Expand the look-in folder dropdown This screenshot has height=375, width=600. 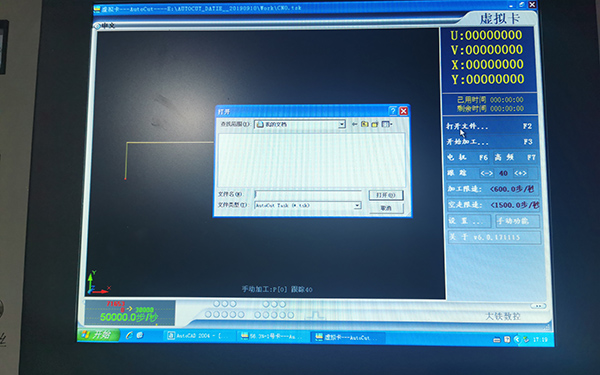coord(342,124)
